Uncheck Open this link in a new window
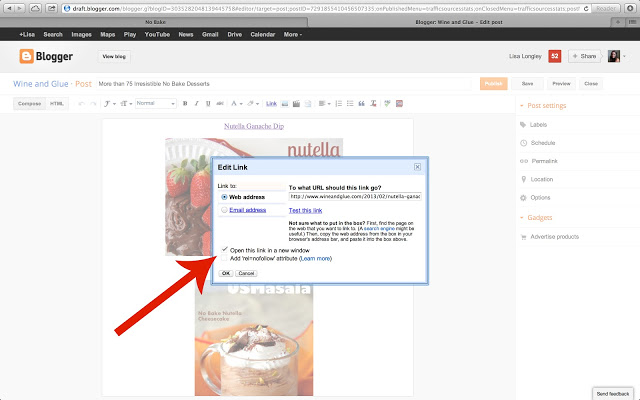Screen dimensions: 640x400 [x=224, y=250]
